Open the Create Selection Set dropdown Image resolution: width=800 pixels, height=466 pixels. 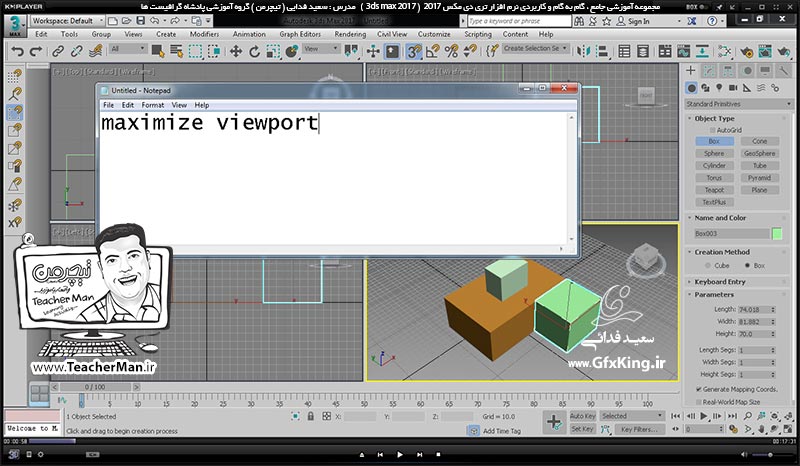click(536, 48)
